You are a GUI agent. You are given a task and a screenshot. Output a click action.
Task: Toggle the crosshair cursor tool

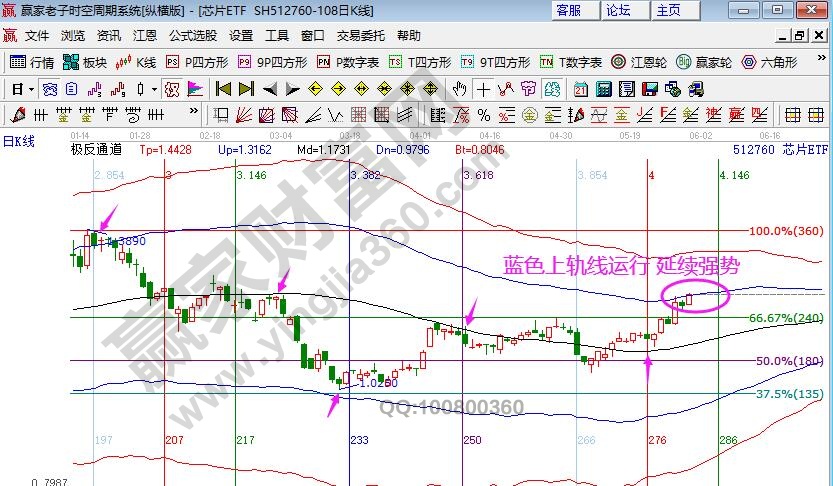tap(483, 89)
